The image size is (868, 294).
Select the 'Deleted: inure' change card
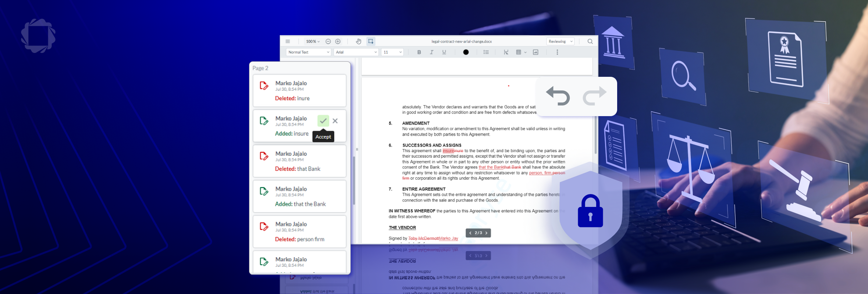pos(299,91)
